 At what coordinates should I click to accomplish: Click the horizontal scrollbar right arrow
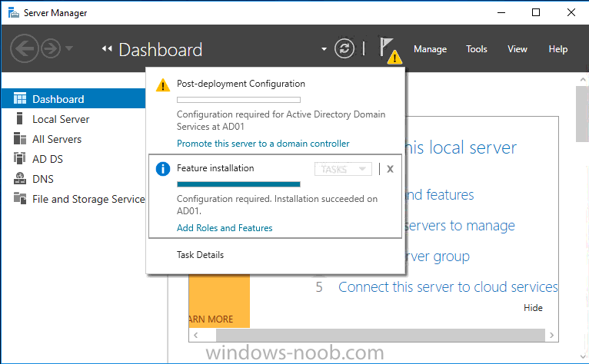tap(551, 335)
